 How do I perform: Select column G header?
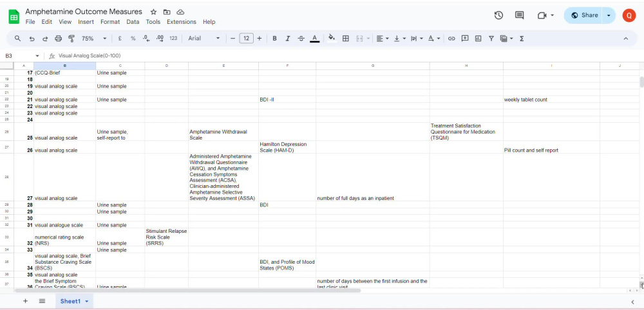[372, 66]
